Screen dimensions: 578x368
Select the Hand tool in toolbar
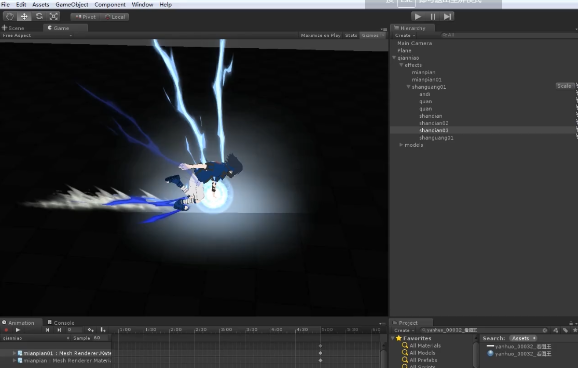pos(10,17)
